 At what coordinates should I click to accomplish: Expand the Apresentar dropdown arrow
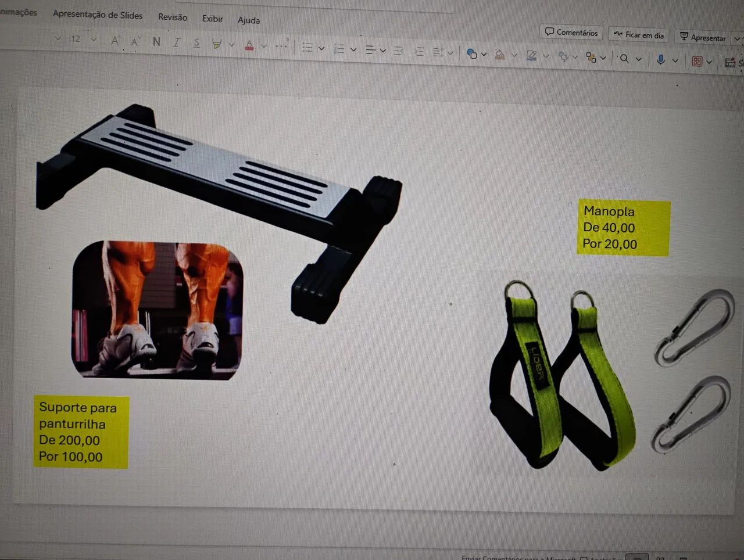pos(738,38)
